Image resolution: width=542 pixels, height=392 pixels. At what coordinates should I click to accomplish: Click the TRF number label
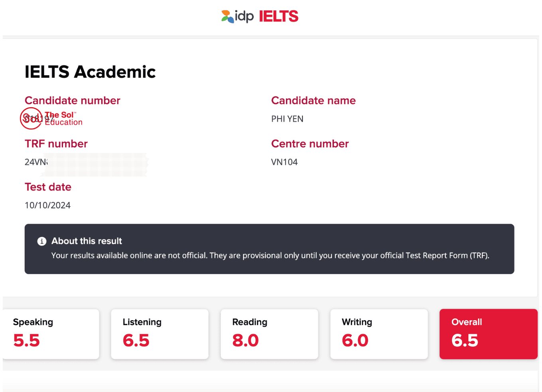[56, 144]
